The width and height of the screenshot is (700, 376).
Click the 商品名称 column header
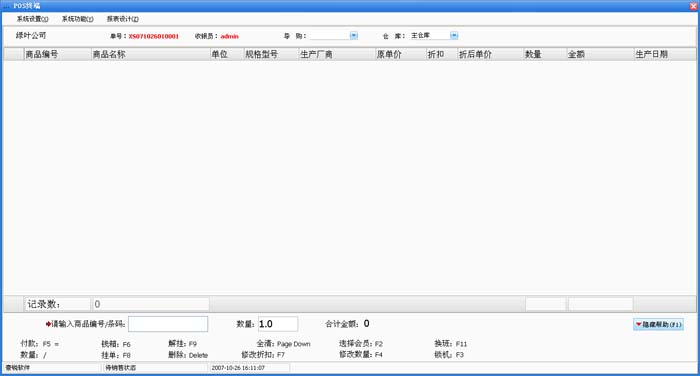[150, 54]
